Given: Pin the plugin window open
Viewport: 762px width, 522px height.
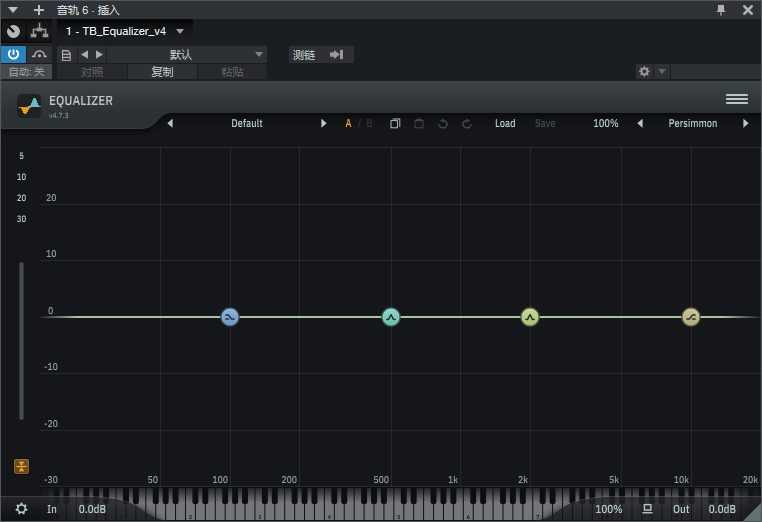Looking at the screenshot, I should click(721, 10).
